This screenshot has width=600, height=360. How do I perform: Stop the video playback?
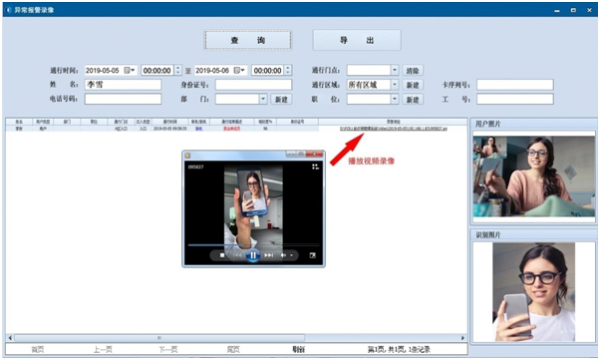click(222, 255)
